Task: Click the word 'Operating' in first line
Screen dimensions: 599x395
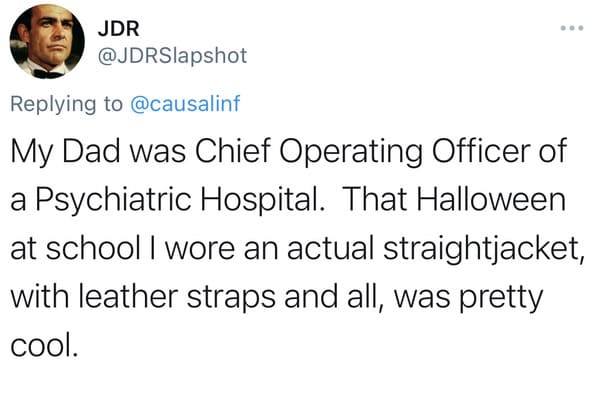Action: (x=351, y=152)
